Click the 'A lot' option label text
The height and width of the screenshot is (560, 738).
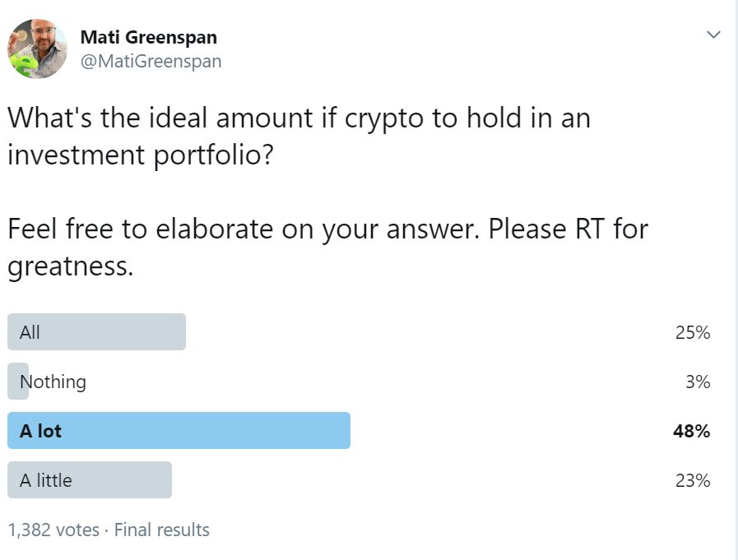tap(40, 431)
